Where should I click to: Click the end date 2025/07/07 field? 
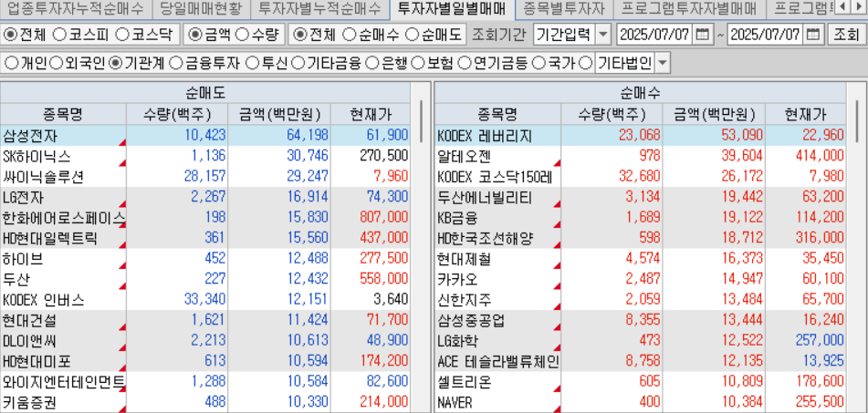click(x=766, y=35)
